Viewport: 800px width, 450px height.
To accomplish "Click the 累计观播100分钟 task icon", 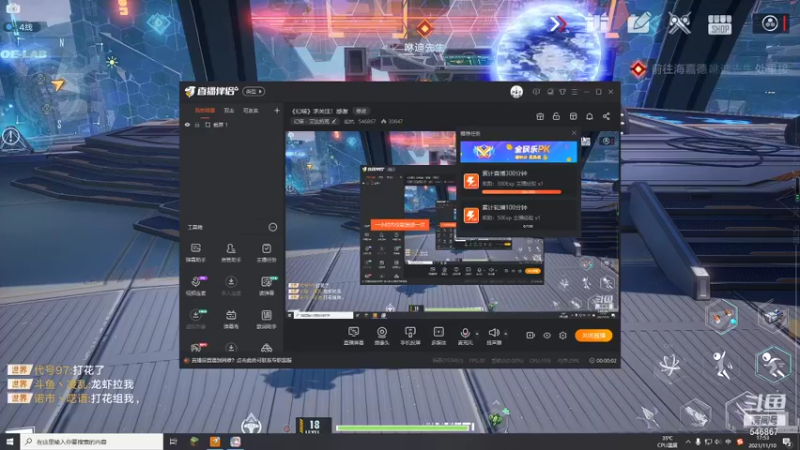I will click(x=471, y=215).
